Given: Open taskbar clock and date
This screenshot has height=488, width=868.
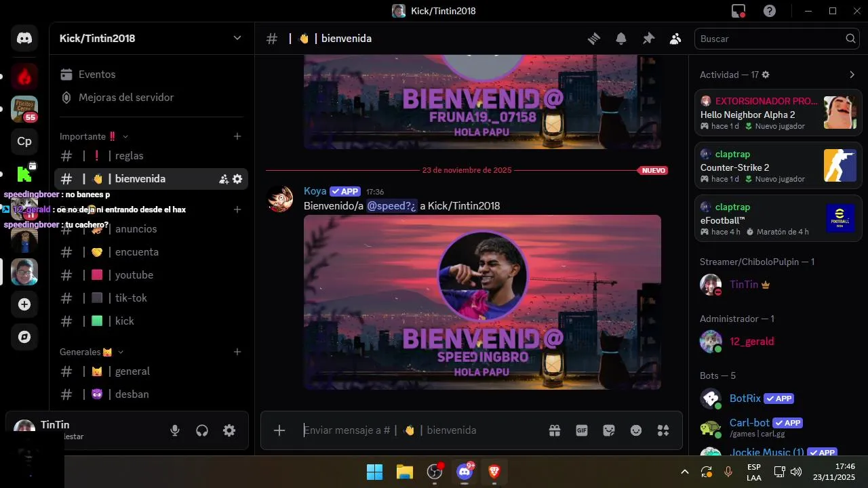Looking at the screenshot, I should coord(834,472).
